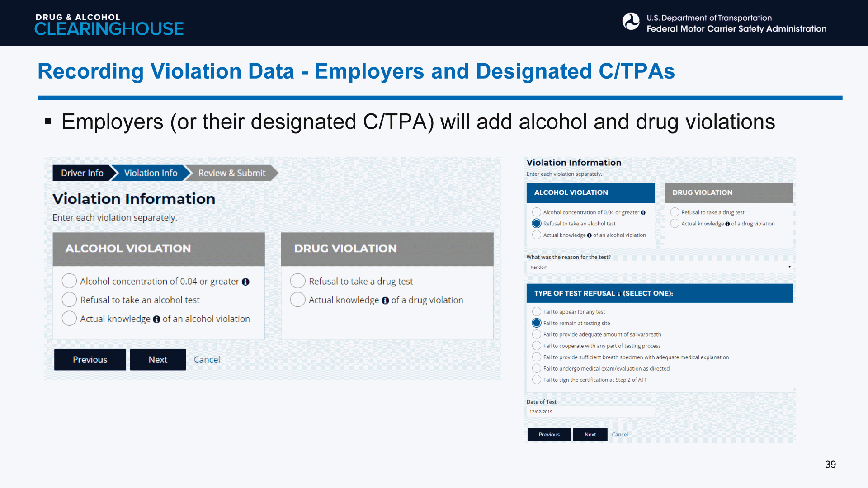The height and width of the screenshot is (488, 868).
Task: Click info icon next to Alcohol concentration (right panel)
Action: click(x=643, y=212)
